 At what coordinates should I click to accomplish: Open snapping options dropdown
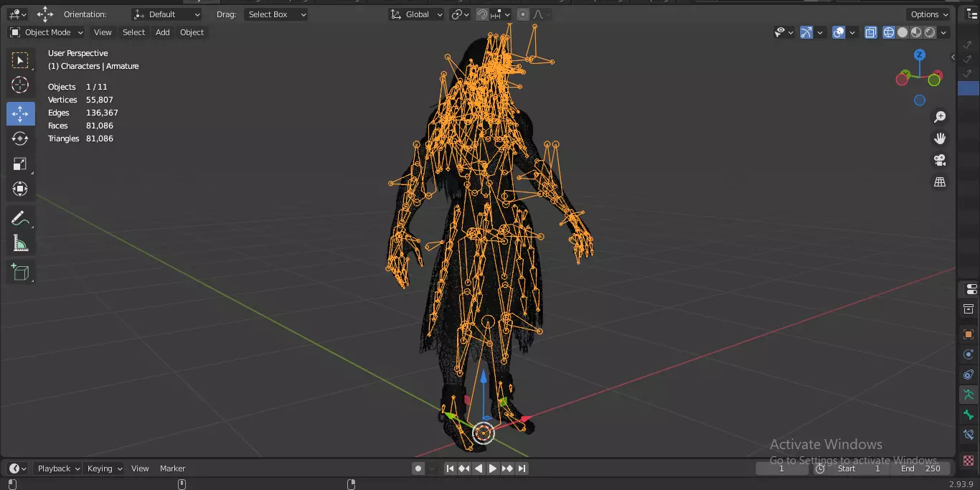click(501, 14)
